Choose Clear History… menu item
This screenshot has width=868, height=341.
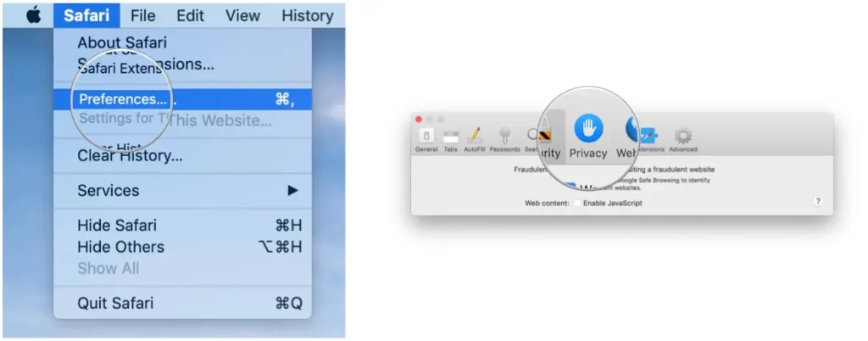click(x=183, y=155)
